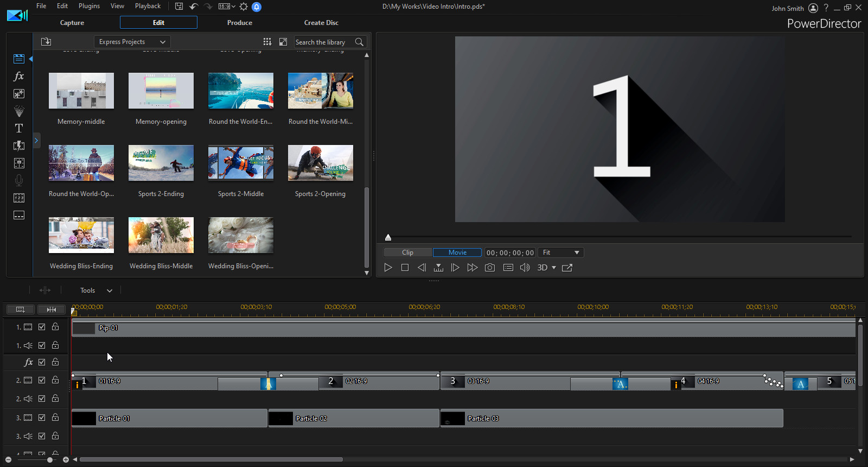
Task: Open the 3D mode dropdown arrow
Action: (554, 268)
